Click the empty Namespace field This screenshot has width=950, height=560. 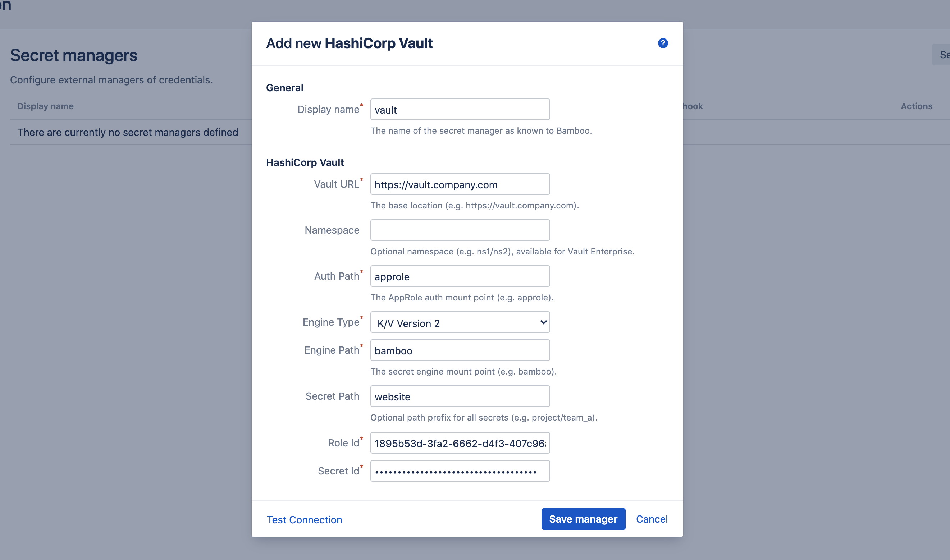click(460, 230)
